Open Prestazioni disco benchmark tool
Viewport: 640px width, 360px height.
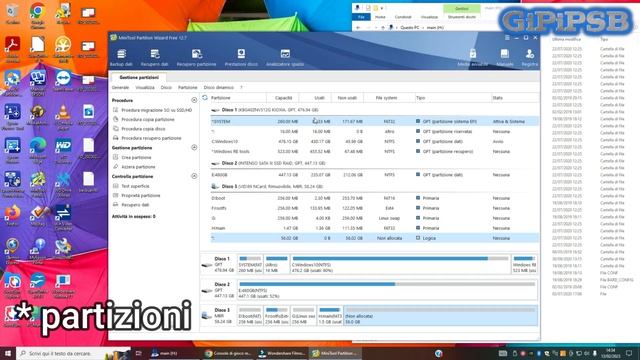click(241, 58)
